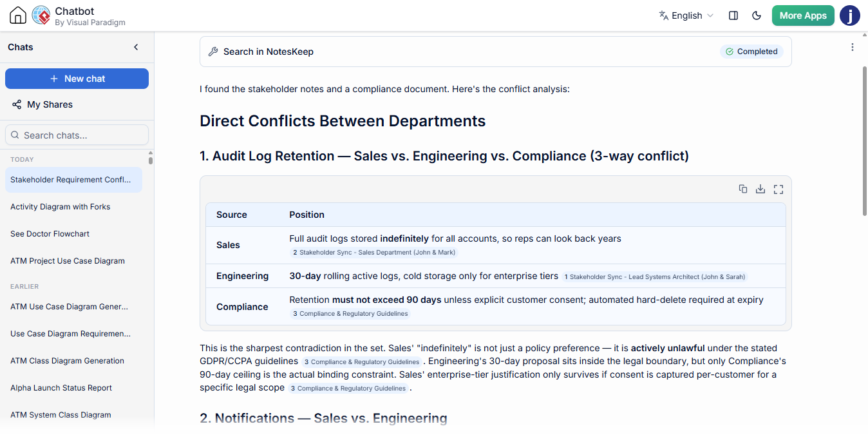Focus the Search chats field
The image size is (868, 435).
pyautogui.click(x=77, y=135)
